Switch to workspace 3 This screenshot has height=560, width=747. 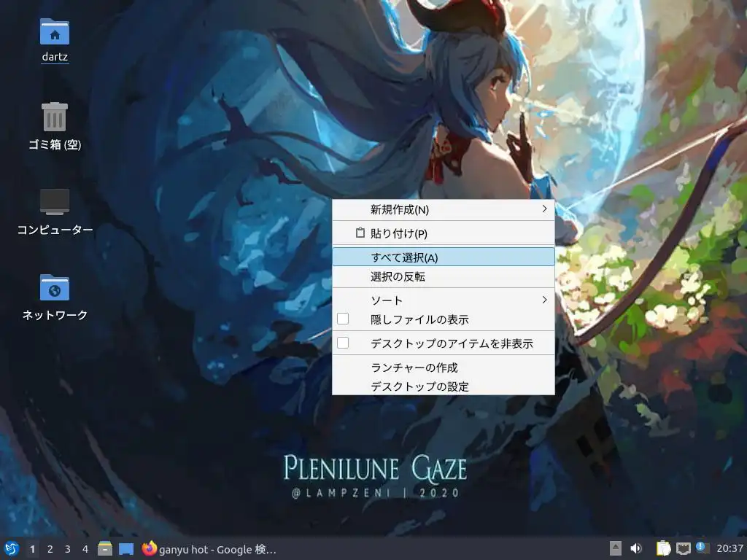pos(68,549)
